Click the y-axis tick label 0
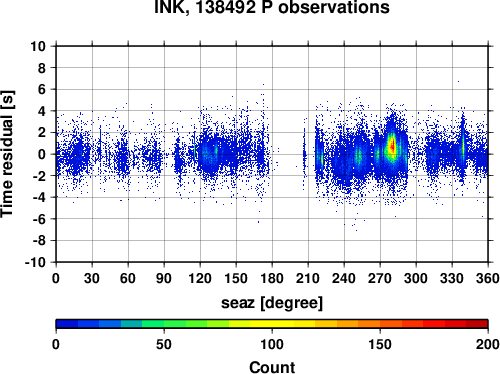Screen dimensions: 500x374 42,154
